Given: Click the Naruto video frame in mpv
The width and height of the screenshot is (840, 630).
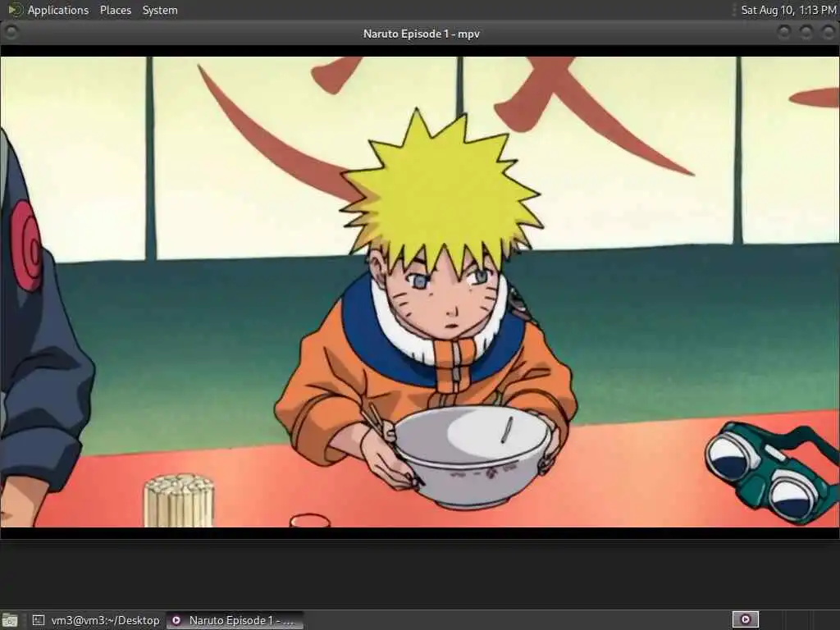Looking at the screenshot, I should coord(420,292).
